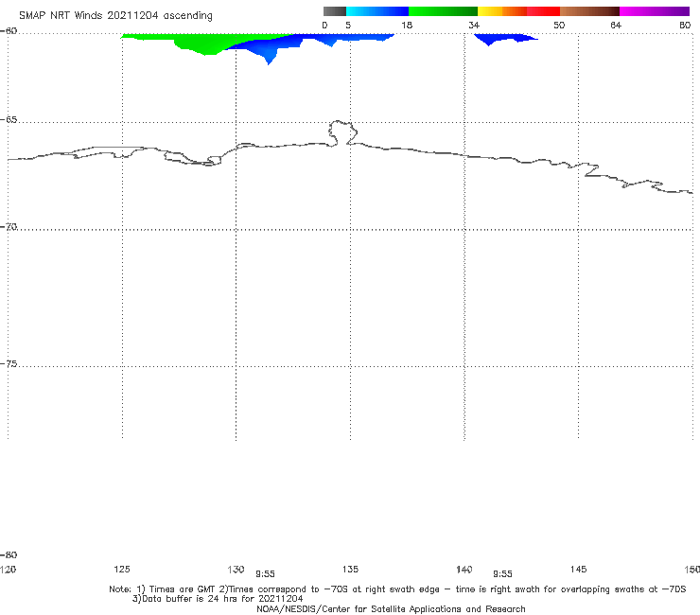
Task: Click the note line starting "Note: 1) Times are GMT"
Action: [x=397, y=589]
